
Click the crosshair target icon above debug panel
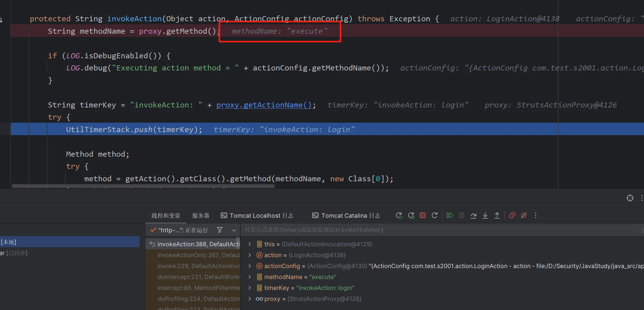click(x=630, y=198)
